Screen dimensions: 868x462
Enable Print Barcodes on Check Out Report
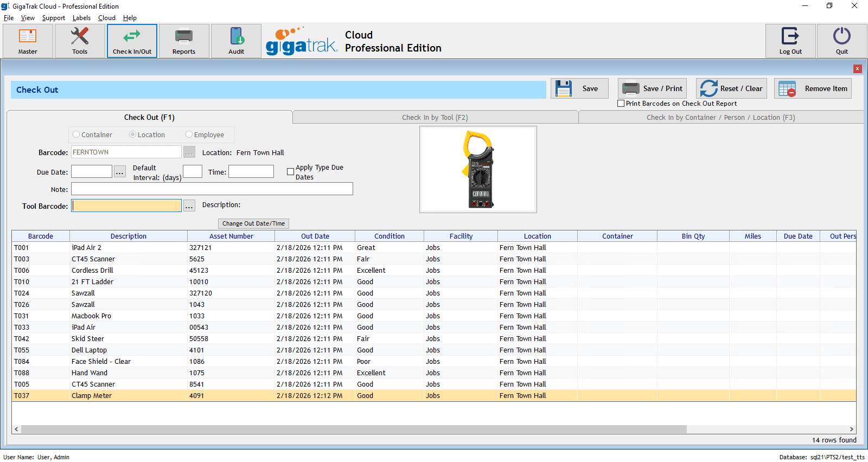tap(621, 104)
